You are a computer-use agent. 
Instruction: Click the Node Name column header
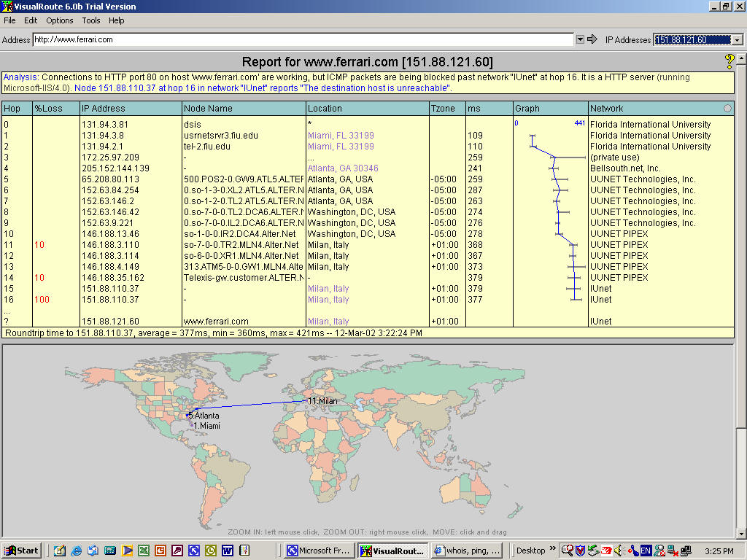(244, 108)
